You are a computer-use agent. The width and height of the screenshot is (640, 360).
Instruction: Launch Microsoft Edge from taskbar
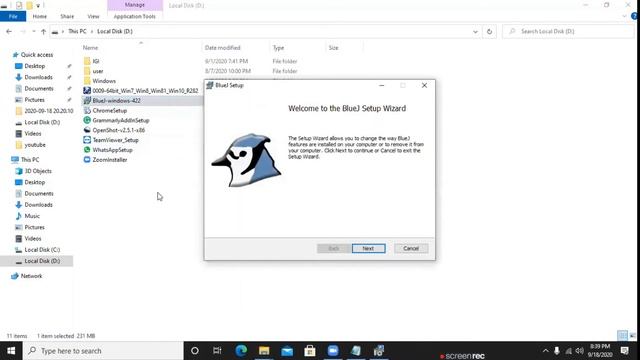point(241,351)
